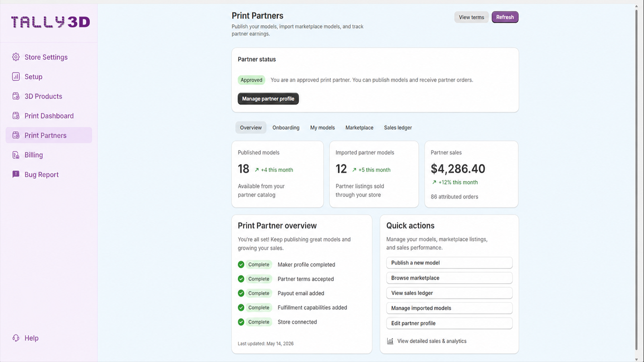
Task: Click the Approved status badge
Action: tap(252, 80)
